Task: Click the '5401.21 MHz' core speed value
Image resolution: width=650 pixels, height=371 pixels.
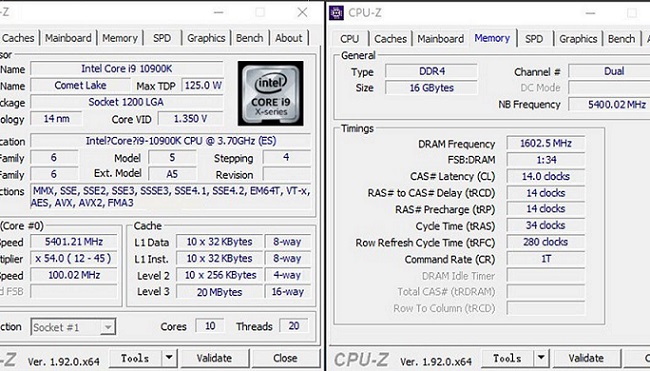Action: pos(74,242)
